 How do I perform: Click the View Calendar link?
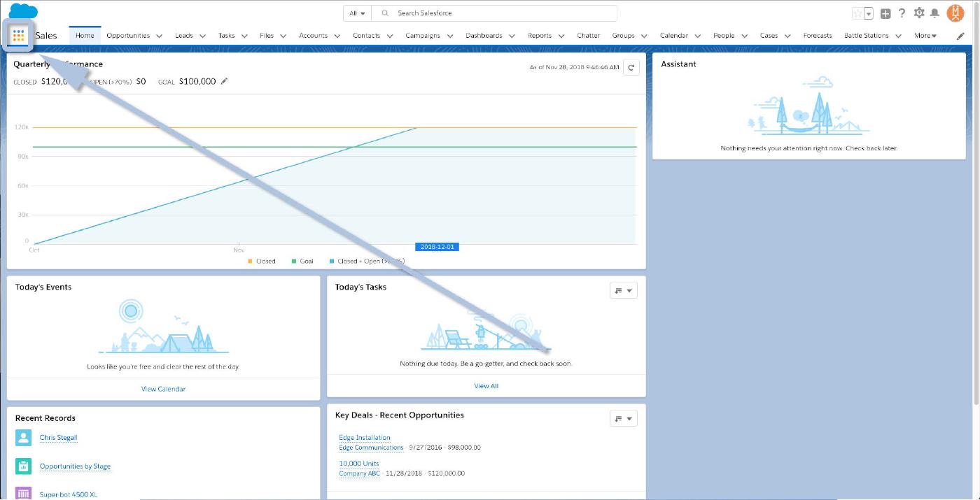coord(163,389)
